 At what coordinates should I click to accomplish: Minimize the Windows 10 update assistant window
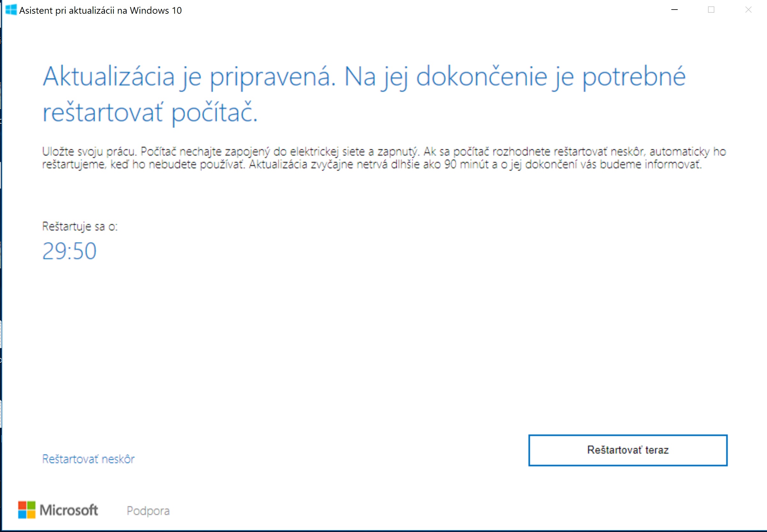pyautogui.click(x=674, y=10)
